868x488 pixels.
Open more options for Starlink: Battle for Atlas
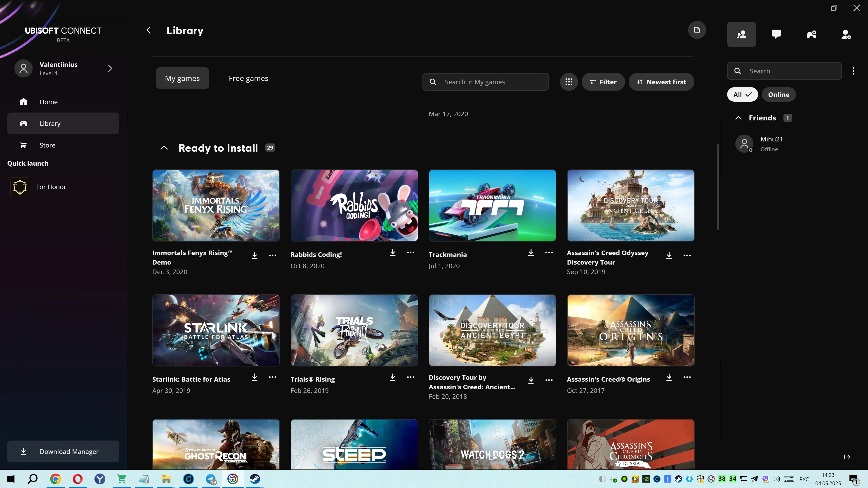pyautogui.click(x=273, y=377)
